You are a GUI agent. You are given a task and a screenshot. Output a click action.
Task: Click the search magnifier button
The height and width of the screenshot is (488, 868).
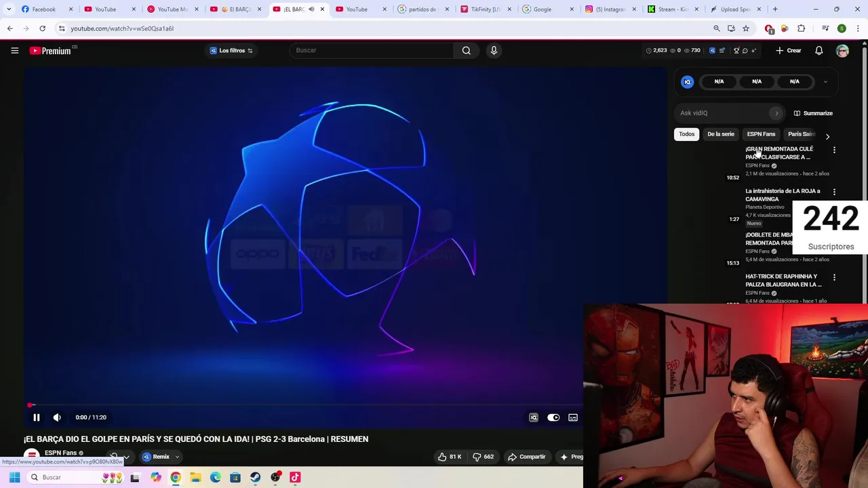466,50
